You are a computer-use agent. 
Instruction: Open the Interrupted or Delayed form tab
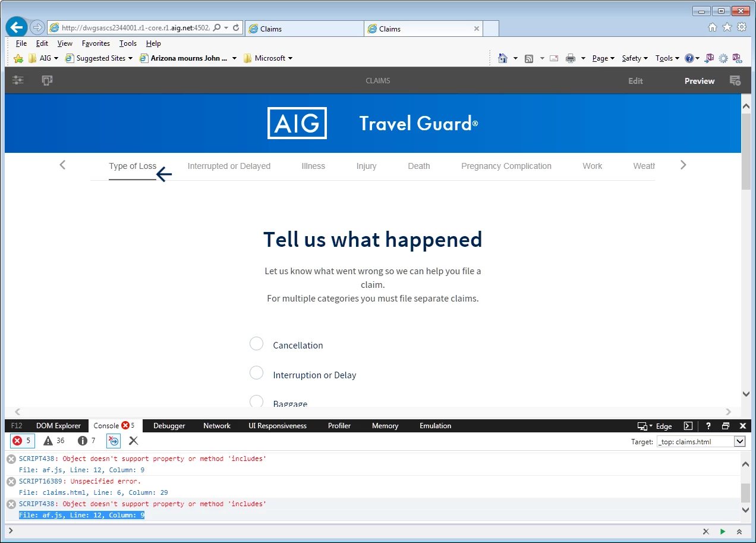tap(229, 166)
